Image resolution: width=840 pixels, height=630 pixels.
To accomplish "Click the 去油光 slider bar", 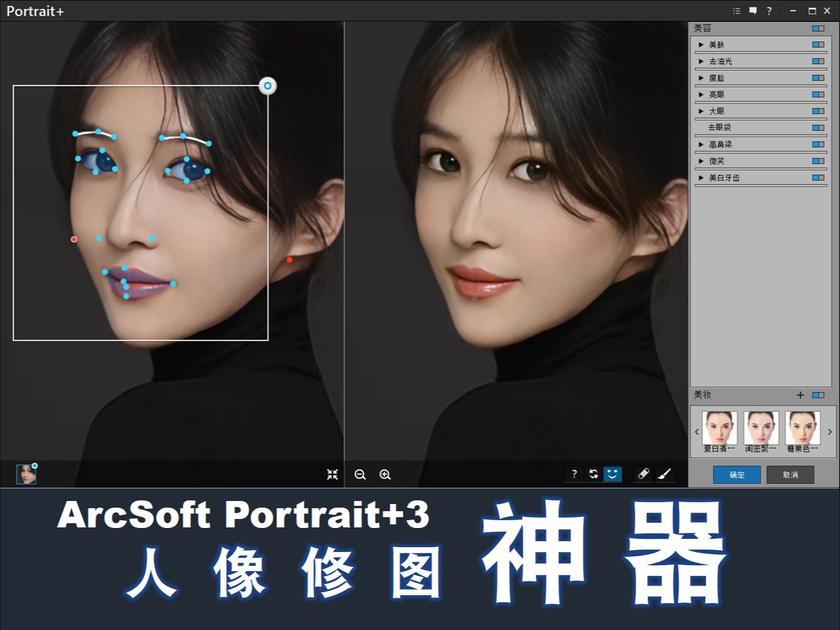I will 761,70.
